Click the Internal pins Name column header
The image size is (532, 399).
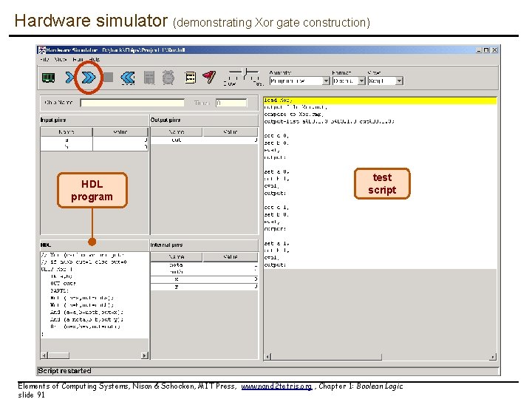pyautogui.click(x=177, y=257)
